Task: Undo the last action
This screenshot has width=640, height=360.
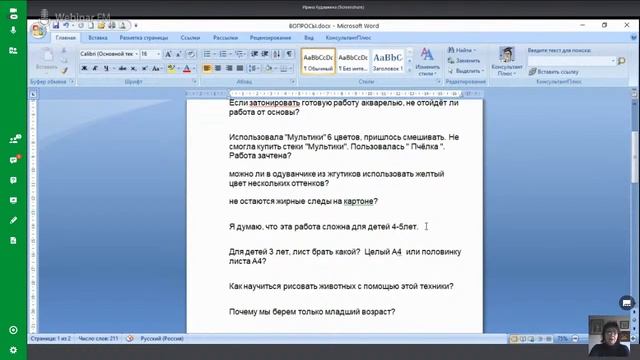Action: (x=66, y=25)
